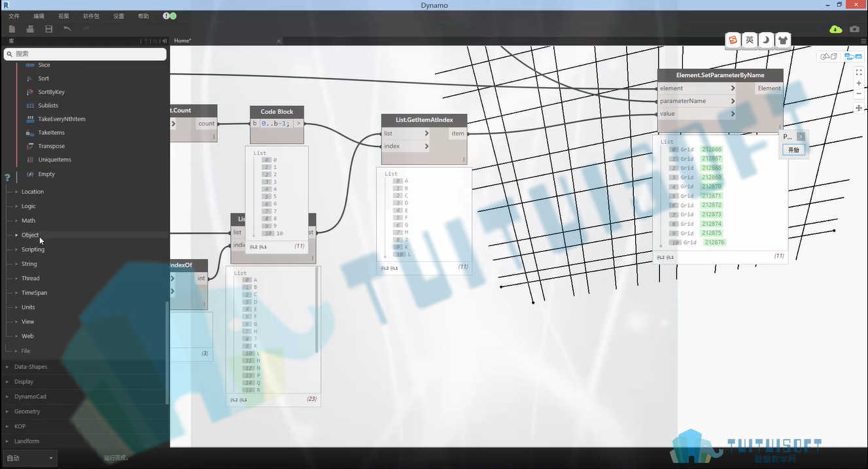Zoom to fit the workspace

859,72
